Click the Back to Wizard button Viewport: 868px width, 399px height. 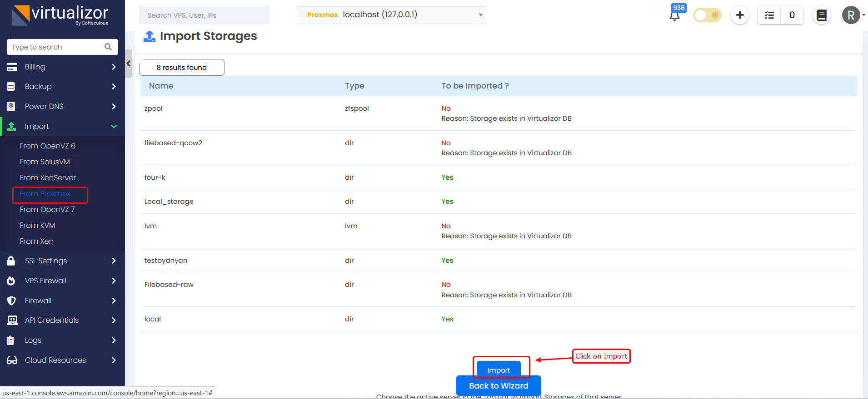click(499, 386)
